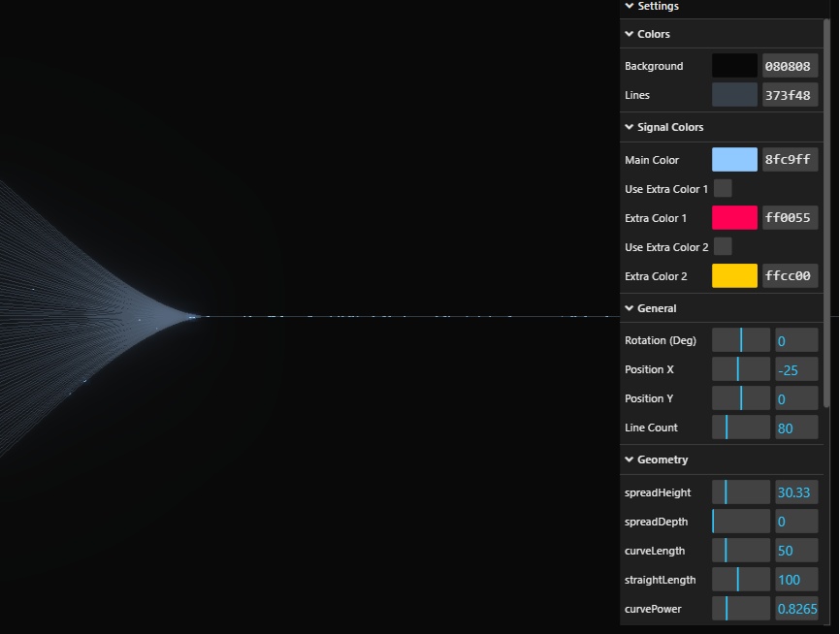This screenshot has width=840, height=634.
Task: Click the spreadHeight slider
Action: (741, 492)
